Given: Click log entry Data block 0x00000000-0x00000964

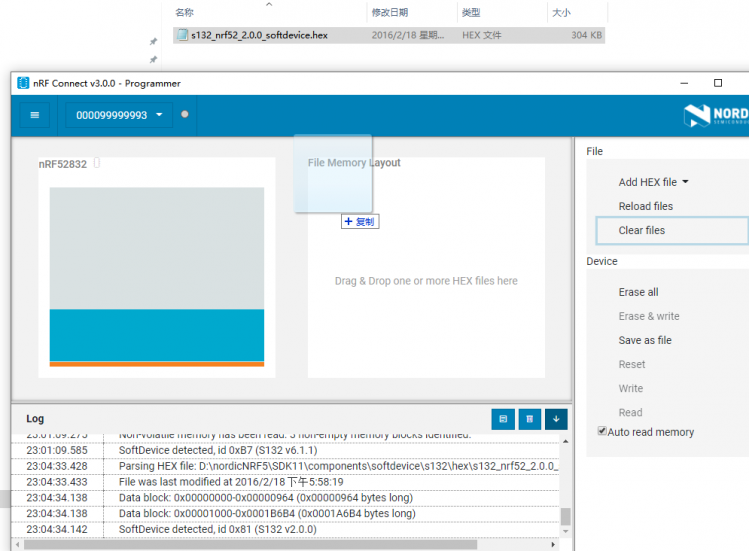Looking at the screenshot, I should click(x=285, y=497).
